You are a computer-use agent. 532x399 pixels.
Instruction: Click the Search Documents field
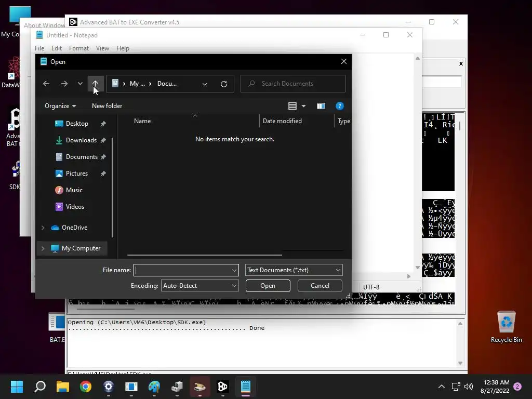[x=293, y=84]
